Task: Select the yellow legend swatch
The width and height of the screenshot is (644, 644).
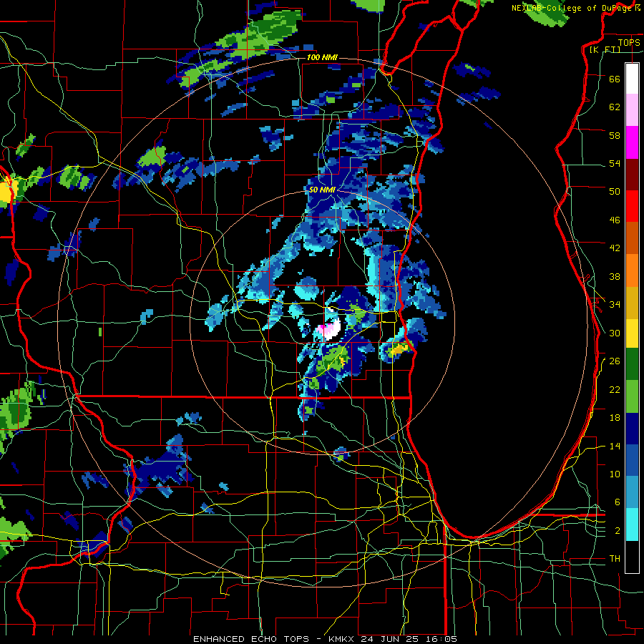Action: 632,333
